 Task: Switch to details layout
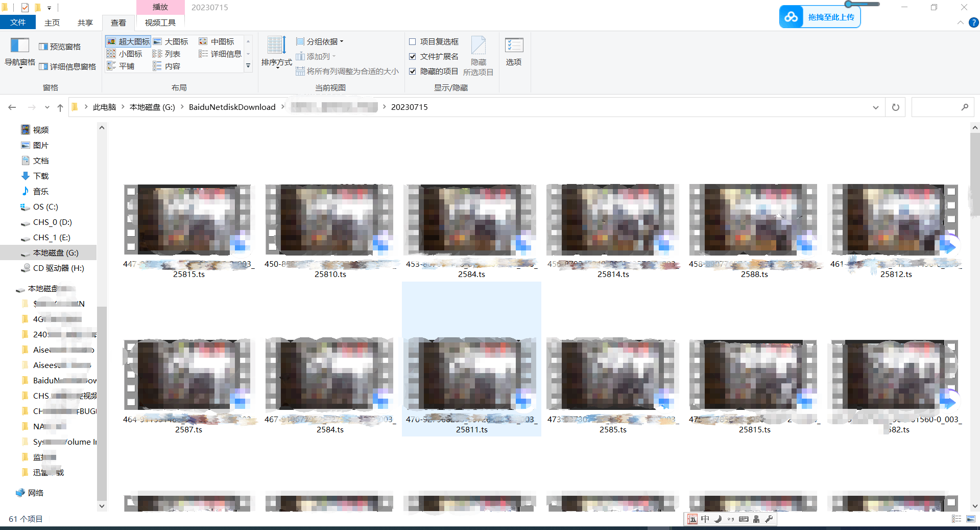[x=220, y=54]
